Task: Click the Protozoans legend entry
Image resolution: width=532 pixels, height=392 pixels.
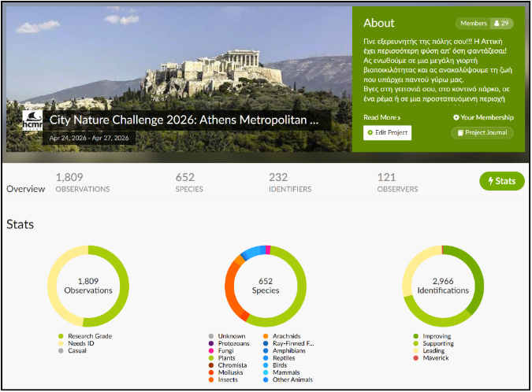Action: pyautogui.click(x=229, y=343)
